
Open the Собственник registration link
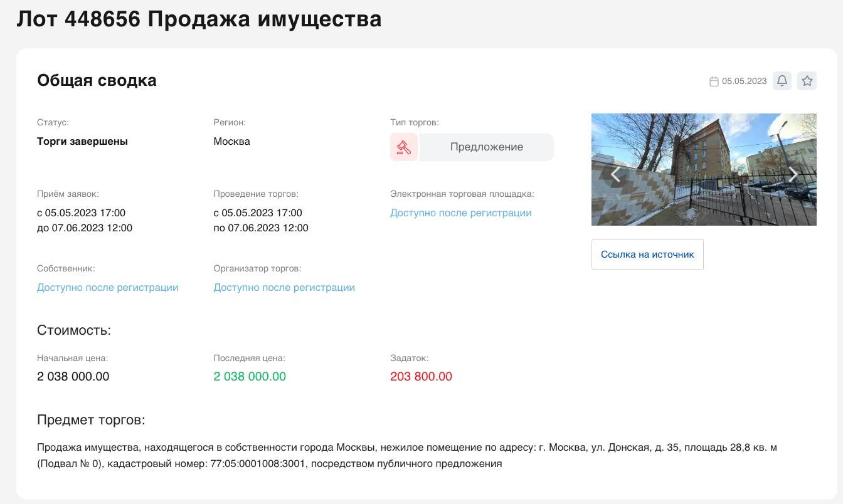point(107,288)
